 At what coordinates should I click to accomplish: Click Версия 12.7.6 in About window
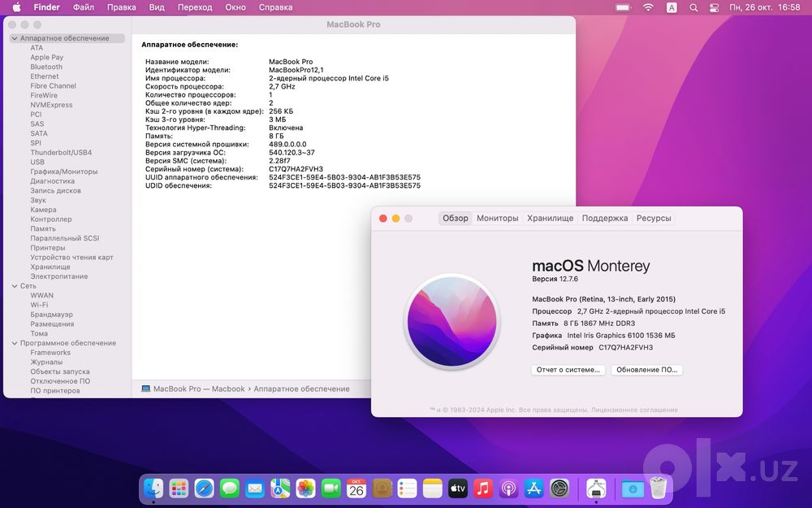555,279
